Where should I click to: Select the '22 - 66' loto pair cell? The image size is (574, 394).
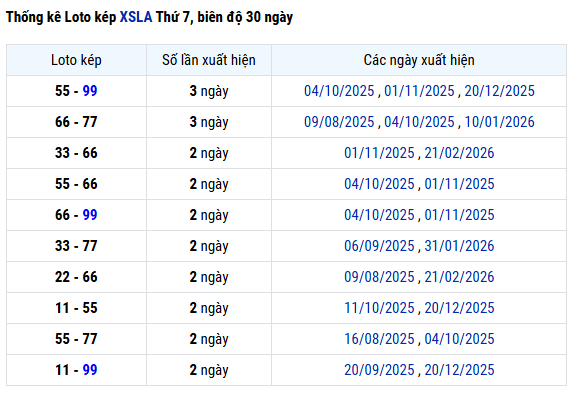(x=76, y=277)
